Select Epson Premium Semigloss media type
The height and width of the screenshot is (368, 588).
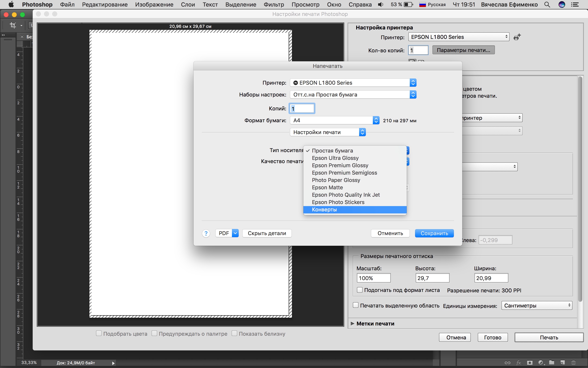point(355,173)
